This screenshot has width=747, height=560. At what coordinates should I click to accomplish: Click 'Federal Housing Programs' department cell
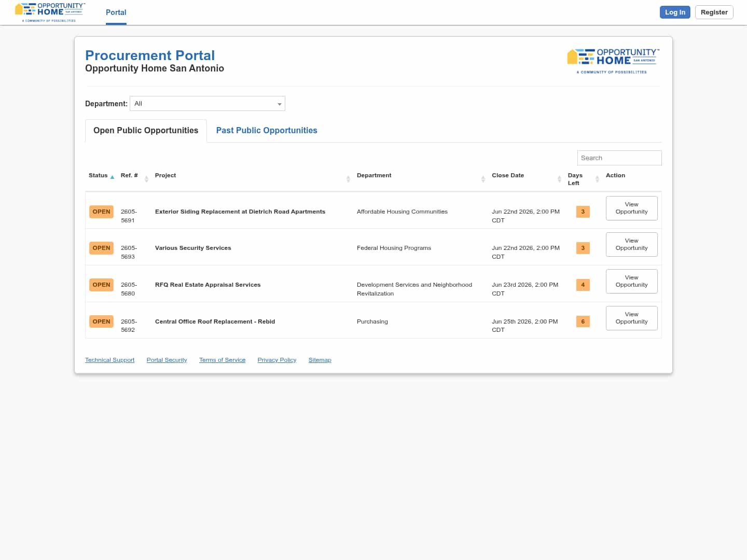coord(394,248)
